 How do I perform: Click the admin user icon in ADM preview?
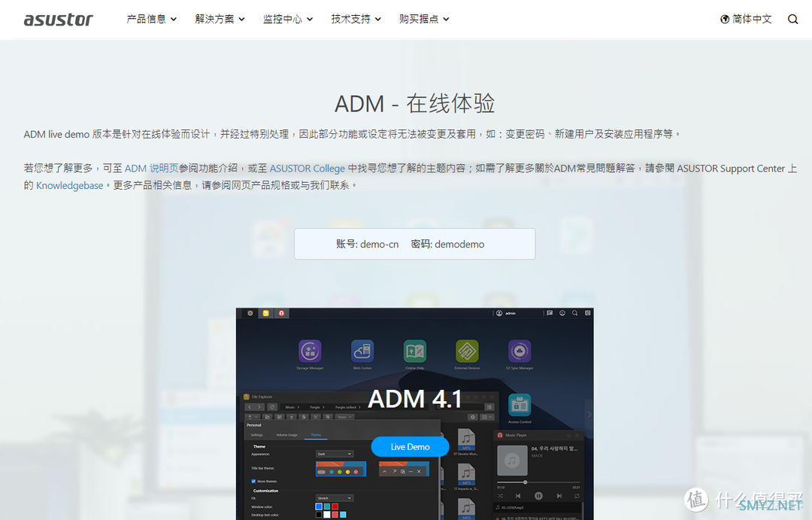tap(499, 313)
